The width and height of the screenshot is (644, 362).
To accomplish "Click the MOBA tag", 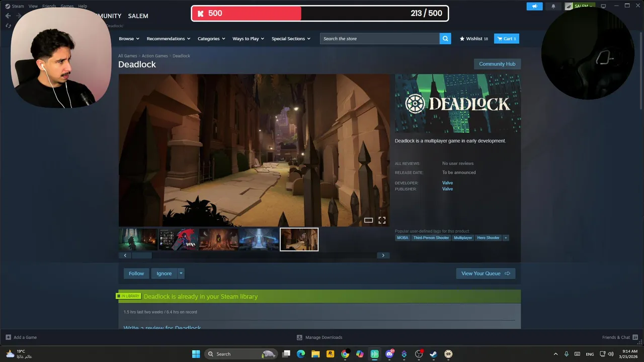I will [403, 238].
